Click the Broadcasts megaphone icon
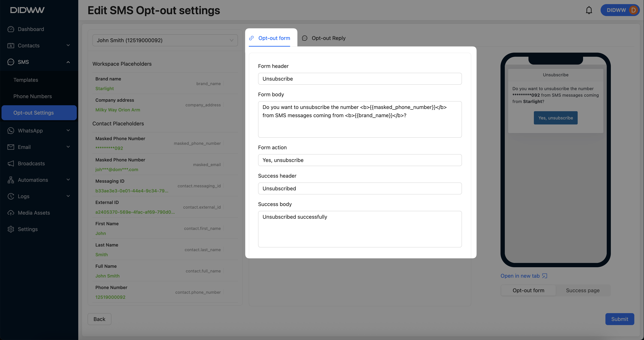 point(11,163)
